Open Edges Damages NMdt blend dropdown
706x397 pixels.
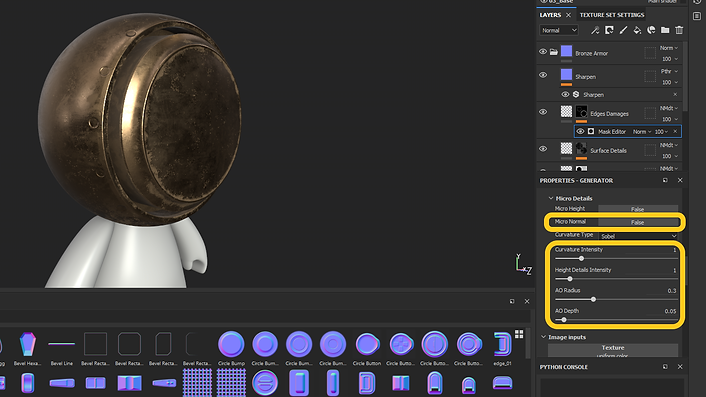(x=669, y=108)
